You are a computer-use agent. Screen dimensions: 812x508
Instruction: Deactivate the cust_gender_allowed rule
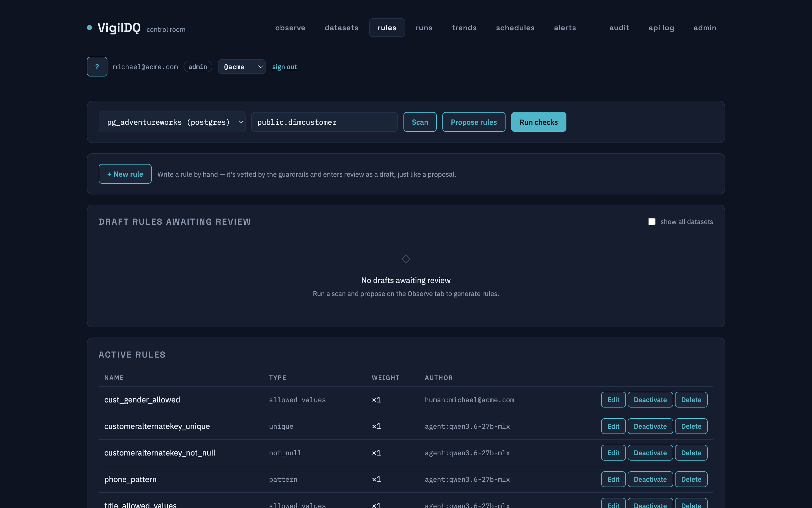coord(650,400)
